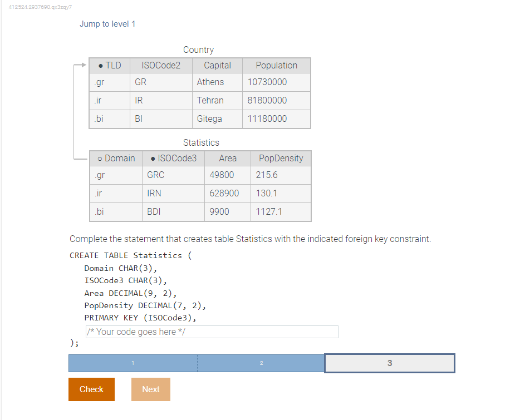Screen dimensions: 515x420
Task: Click the TLD column header
Action: (x=110, y=65)
